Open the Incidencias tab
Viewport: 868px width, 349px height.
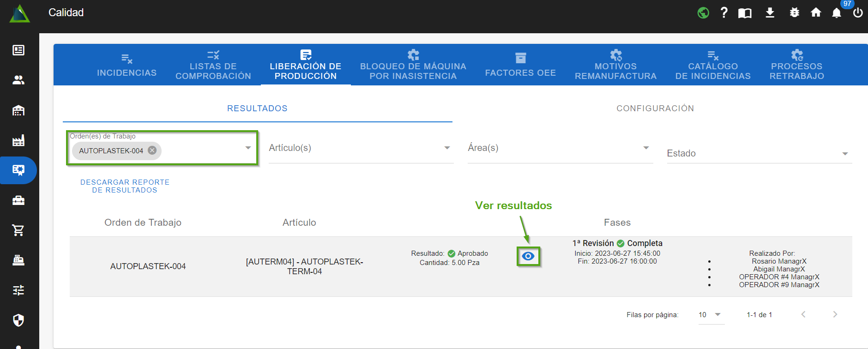pyautogui.click(x=127, y=65)
